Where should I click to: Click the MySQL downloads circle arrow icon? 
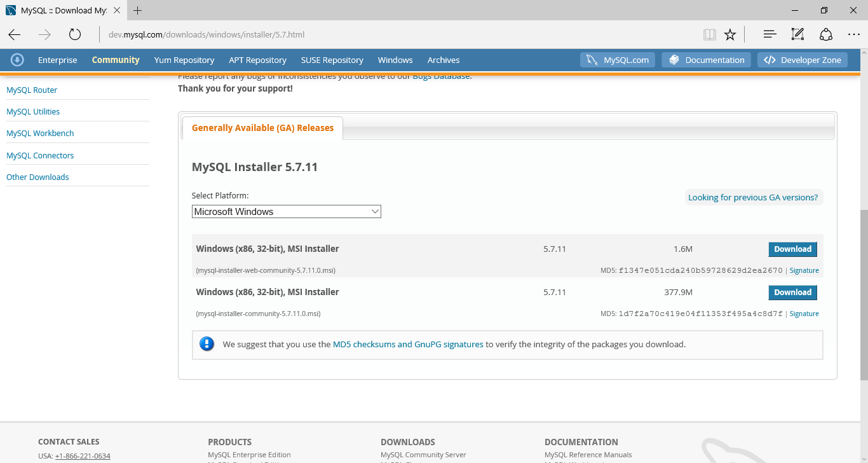point(17,60)
